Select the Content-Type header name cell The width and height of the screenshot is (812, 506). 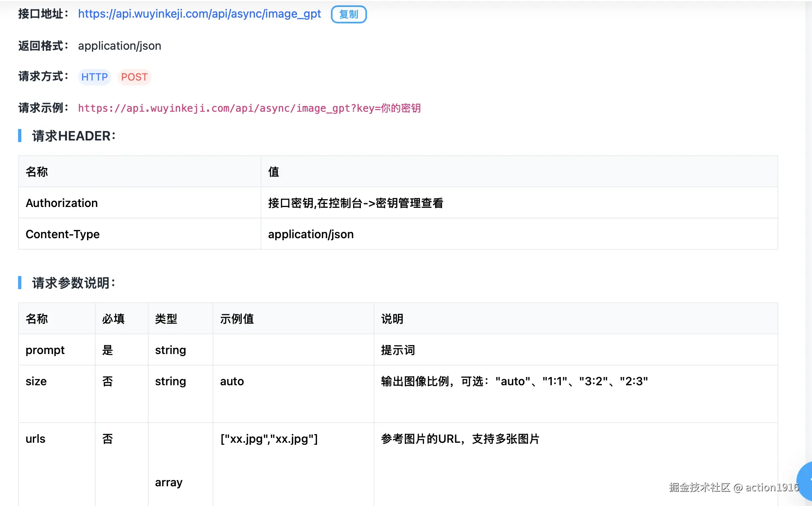click(x=62, y=234)
